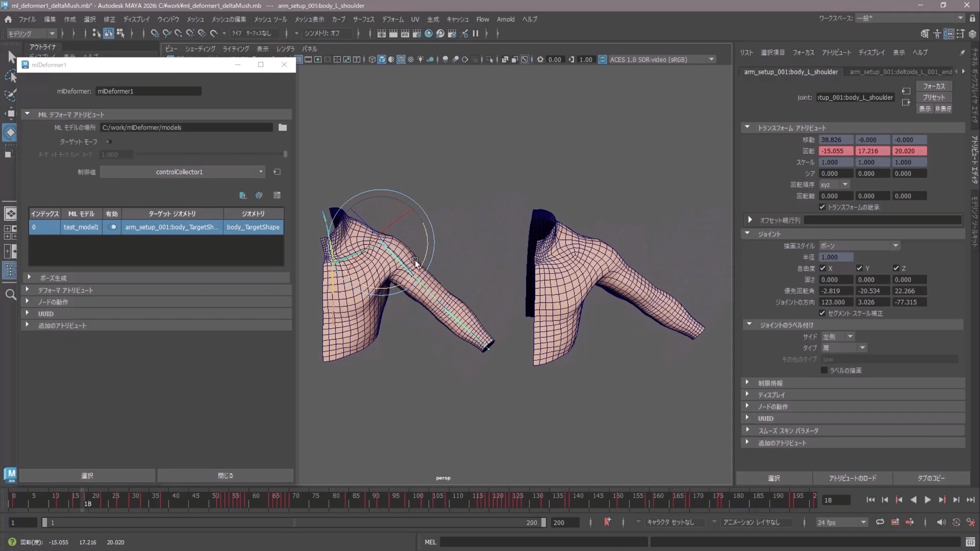Click the Home icon in the menu bar
980x551 pixels.
coord(8,19)
